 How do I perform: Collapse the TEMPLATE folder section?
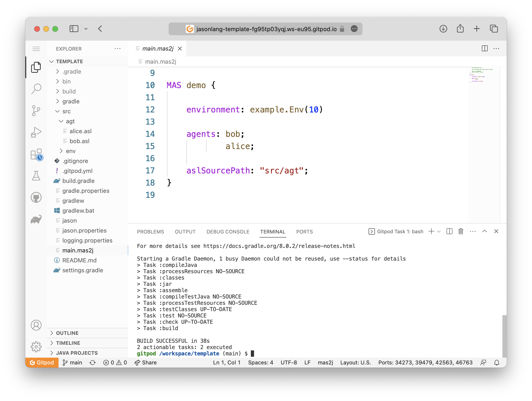[x=87, y=61]
